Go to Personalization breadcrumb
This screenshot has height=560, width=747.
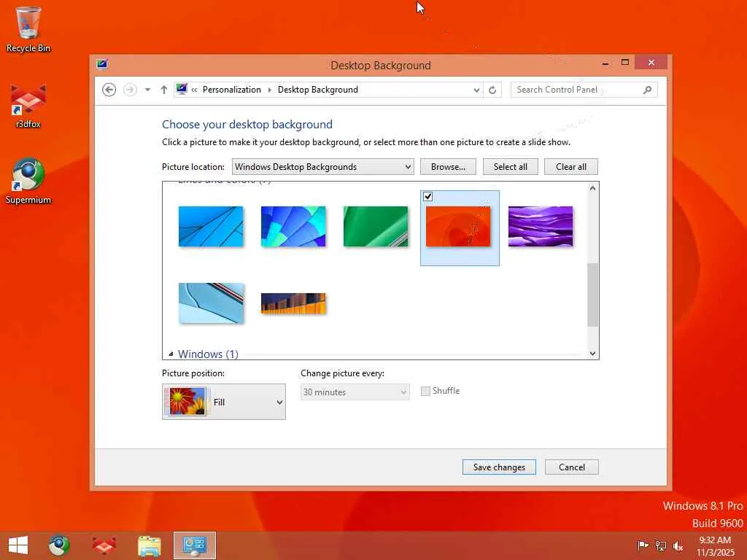pyautogui.click(x=231, y=90)
